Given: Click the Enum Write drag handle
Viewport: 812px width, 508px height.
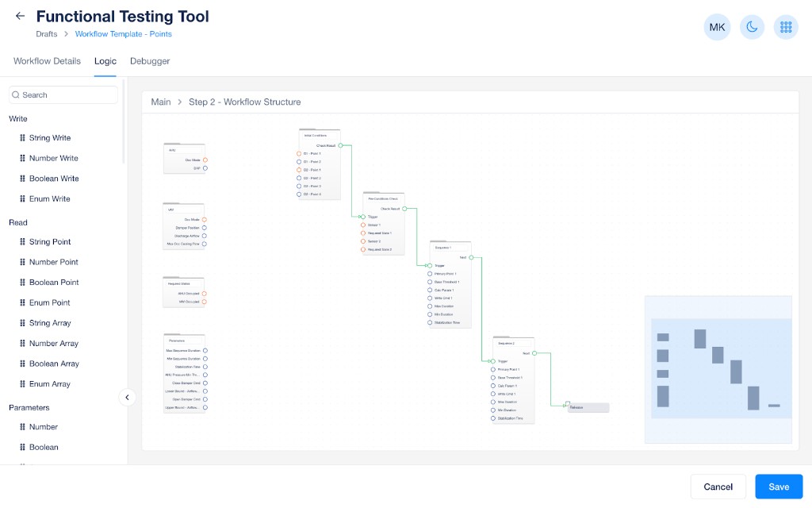Looking at the screenshot, I should click(x=22, y=198).
